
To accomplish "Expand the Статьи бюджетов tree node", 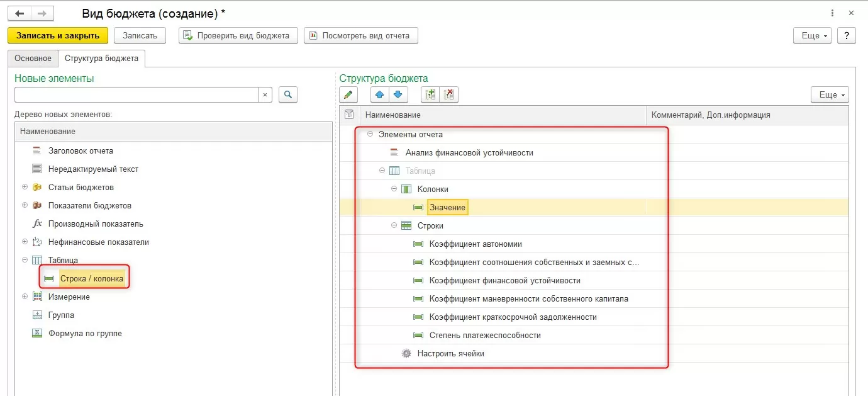I will pyautogui.click(x=25, y=187).
